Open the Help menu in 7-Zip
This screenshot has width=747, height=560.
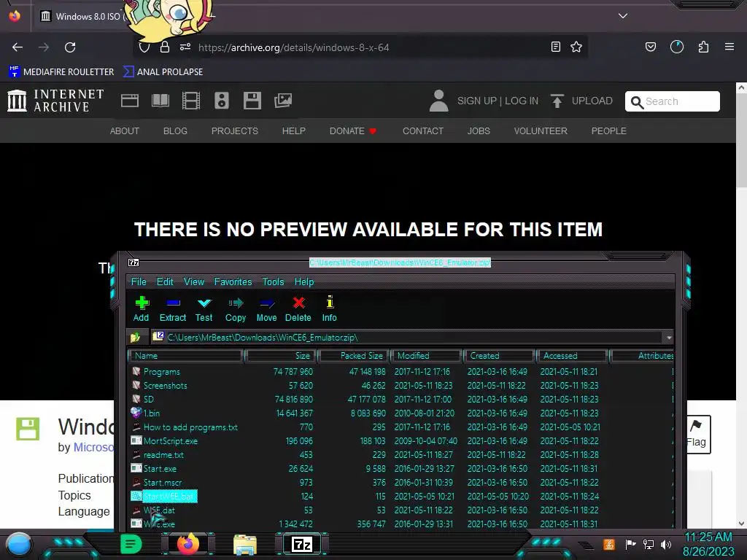coord(304,281)
